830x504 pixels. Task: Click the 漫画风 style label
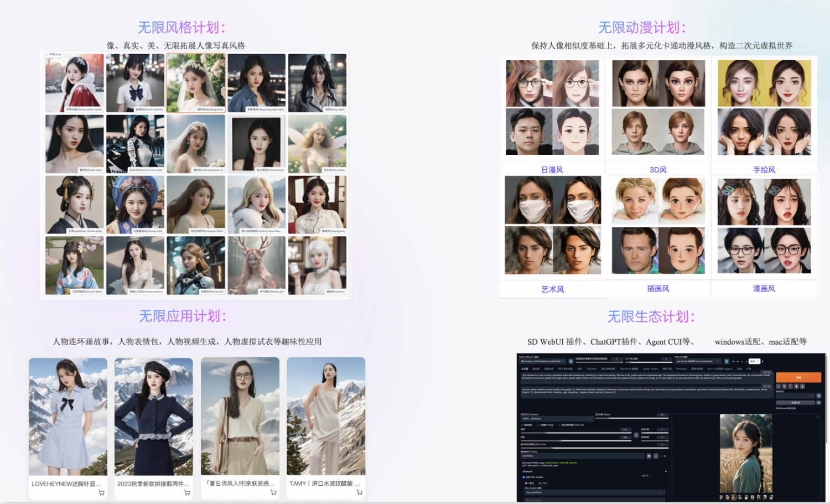[x=764, y=289]
